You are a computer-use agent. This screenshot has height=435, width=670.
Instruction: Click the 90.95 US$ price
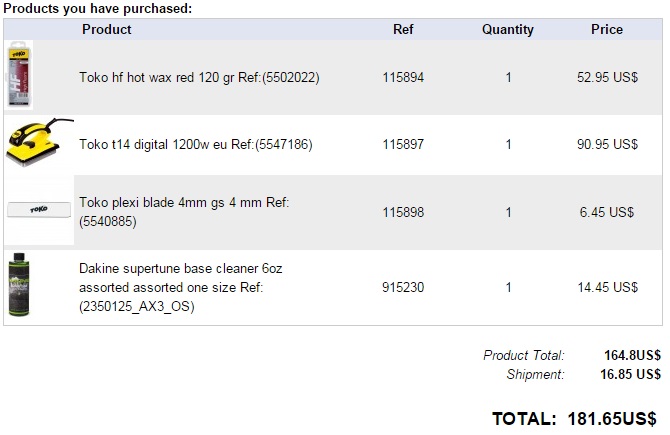coord(607,144)
